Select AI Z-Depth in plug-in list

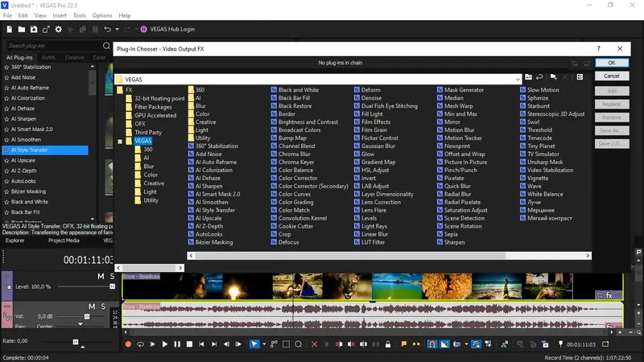(x=24, y=171)
